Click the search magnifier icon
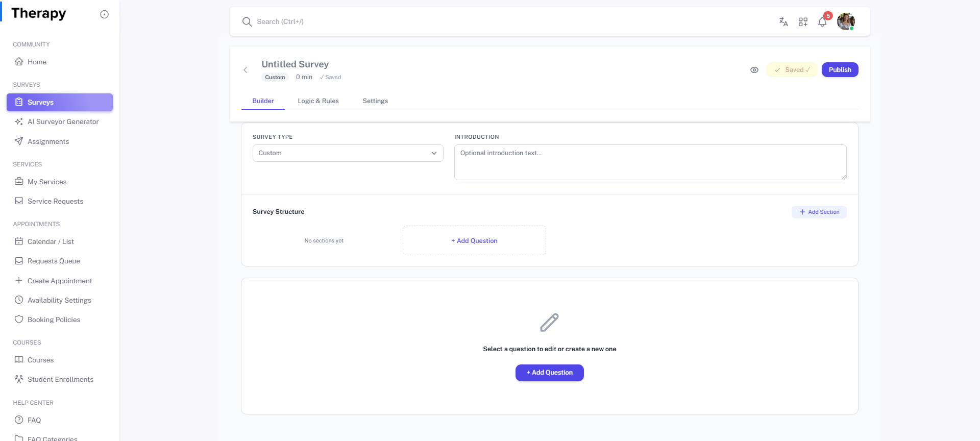 tap(247, 22)
